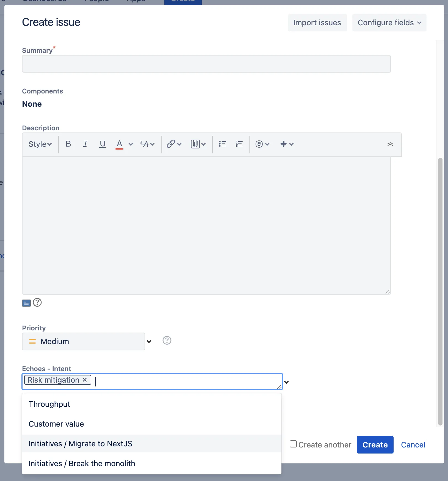448x481 pixels.
Task: Toggle underline formatting in description toolbar
Action: click(x=103, y=144)
